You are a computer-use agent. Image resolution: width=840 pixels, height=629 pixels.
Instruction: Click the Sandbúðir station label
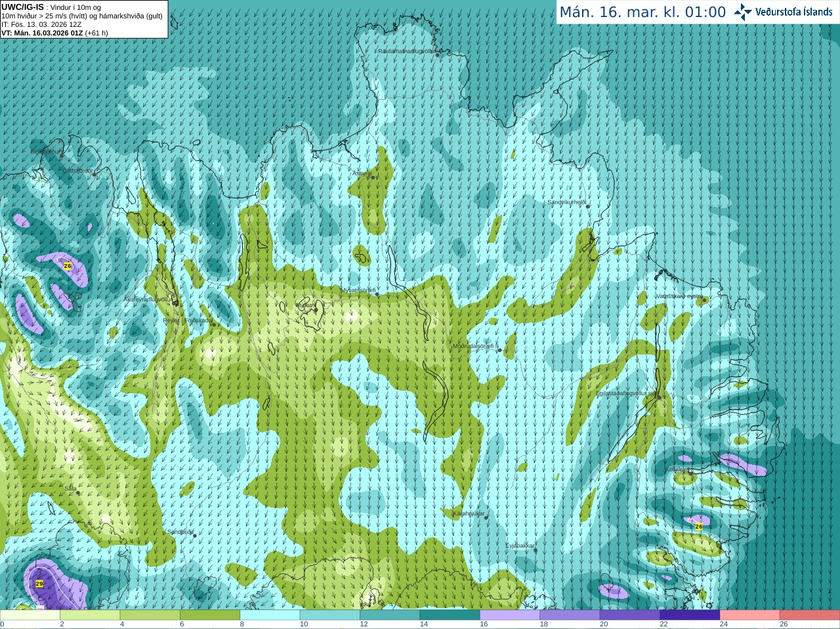coord(180,532)
